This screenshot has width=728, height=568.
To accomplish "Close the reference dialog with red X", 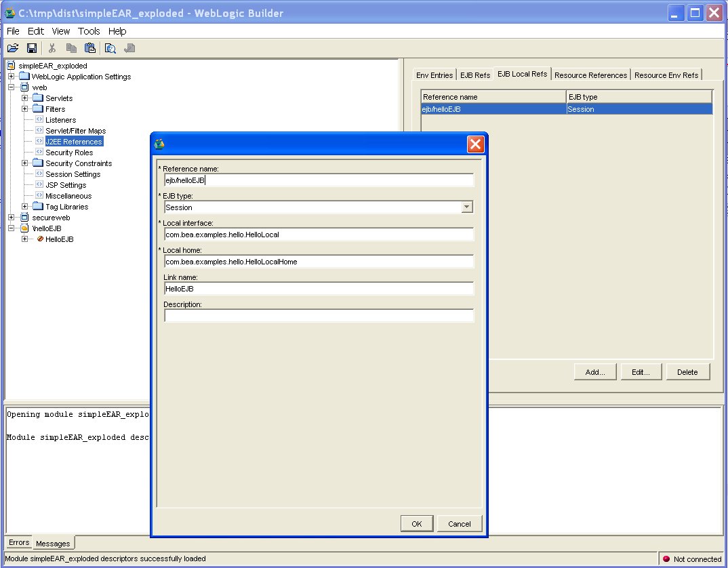I will [475, 144].
